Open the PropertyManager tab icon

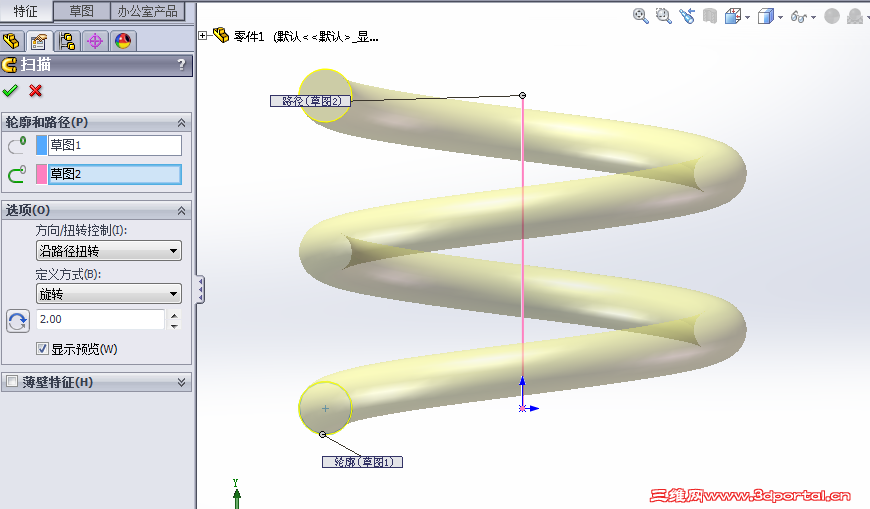[39, 41]
